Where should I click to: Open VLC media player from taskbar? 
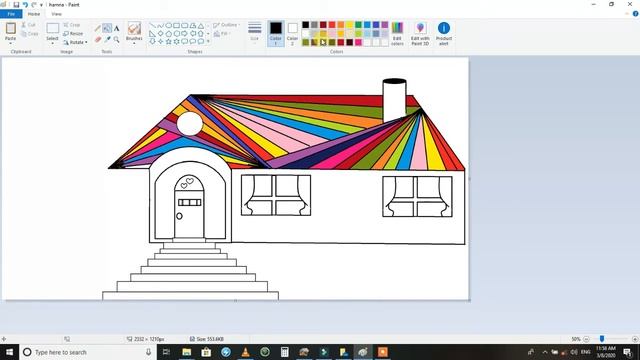click(x=245, y=352)
